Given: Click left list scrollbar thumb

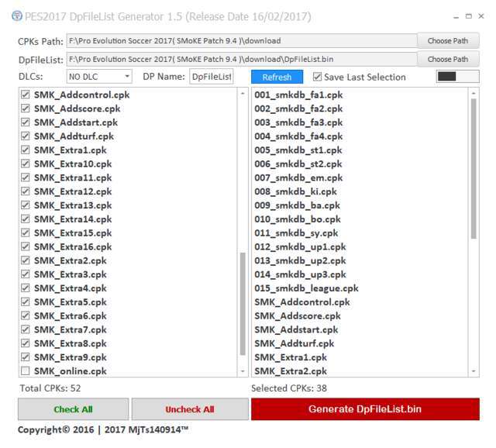Looking at the screenshot, I should tap(243, 304).
